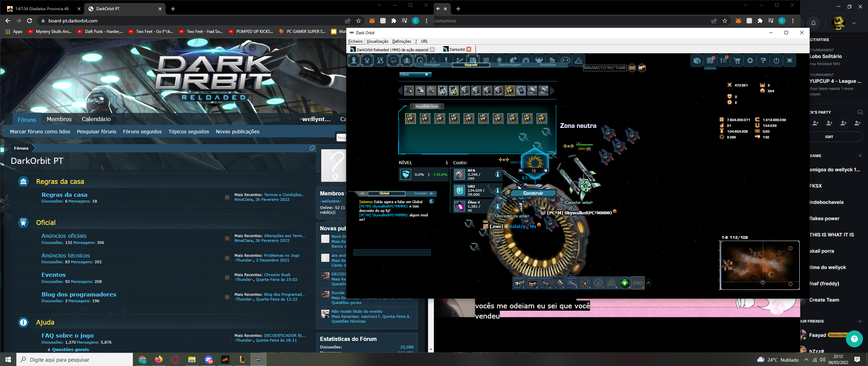The image size is (868, 366).
Task: Click the Construir button
Action: pyautogui.click(x=533, y=193)
